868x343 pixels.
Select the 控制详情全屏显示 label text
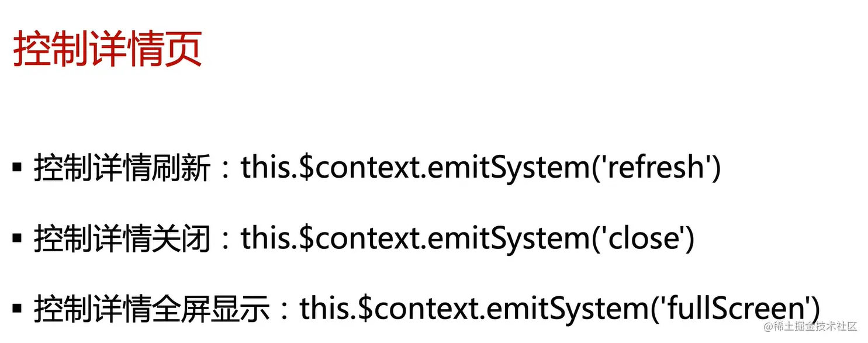click(x=151, y=309)
